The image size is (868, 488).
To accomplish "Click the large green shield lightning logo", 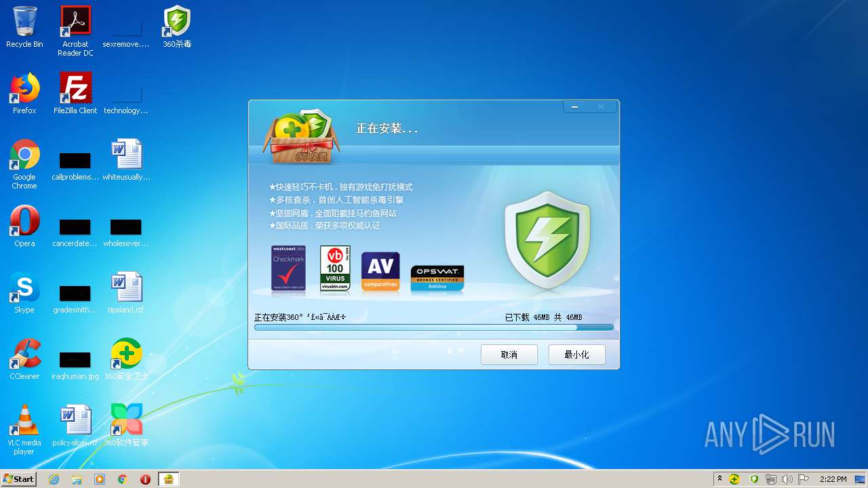I will point(547,241).
